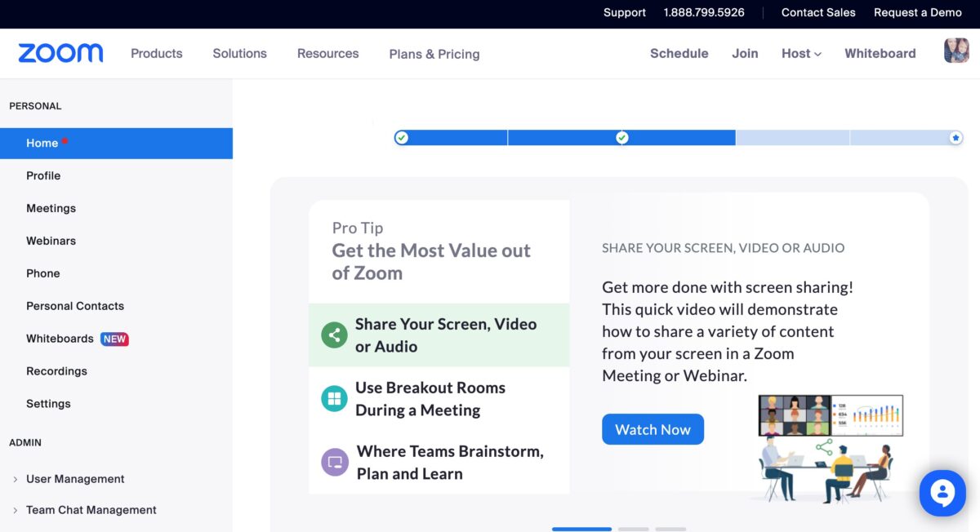
Task: Open the chat assistant bubble
Action: coord(942,493)
